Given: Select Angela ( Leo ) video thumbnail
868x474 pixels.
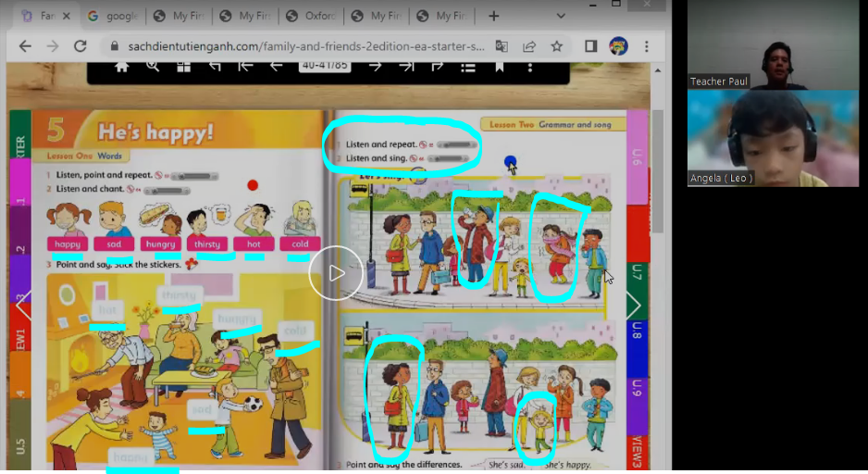Looking at the screenshot, I should tap(773, 139).
